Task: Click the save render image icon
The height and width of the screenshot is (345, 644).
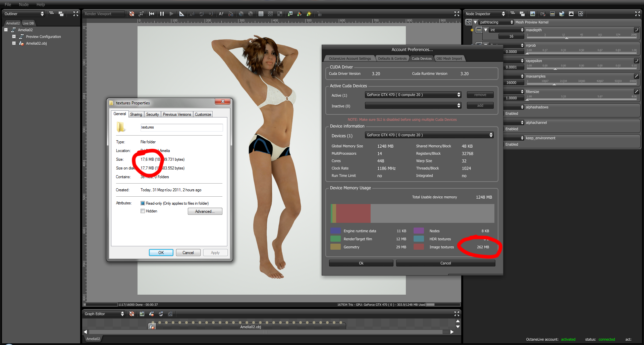Action: (x=290, y=14)
